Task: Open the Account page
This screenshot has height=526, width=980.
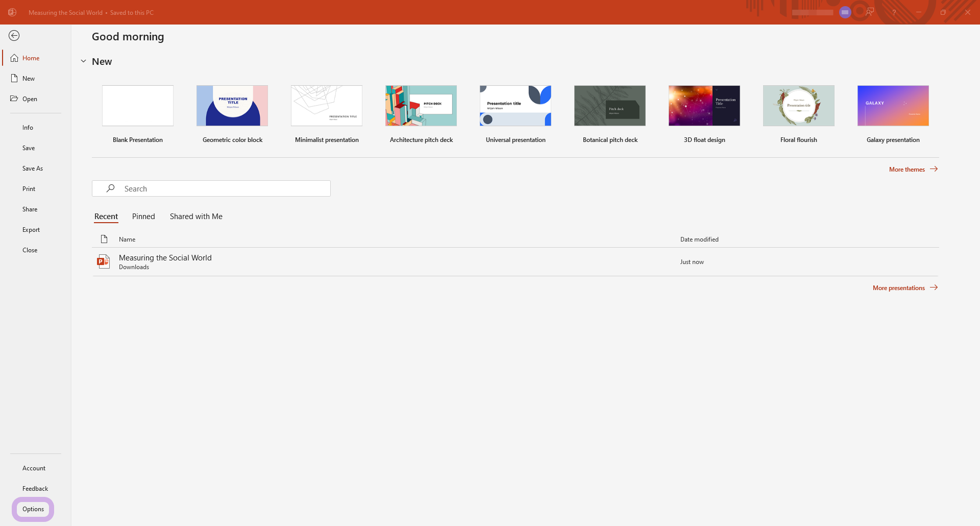Action: point(36,468)
